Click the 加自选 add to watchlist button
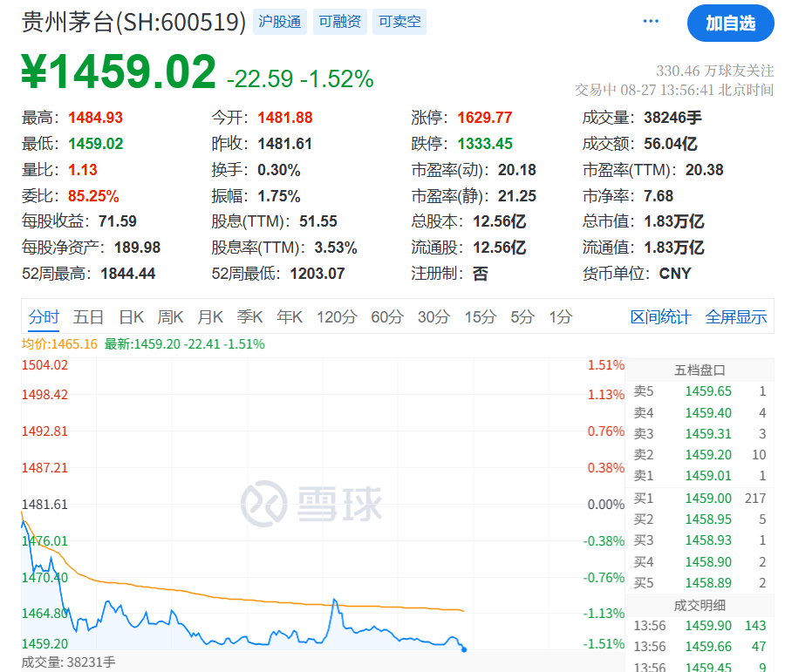785x672 pixels. tap(730, 23)
